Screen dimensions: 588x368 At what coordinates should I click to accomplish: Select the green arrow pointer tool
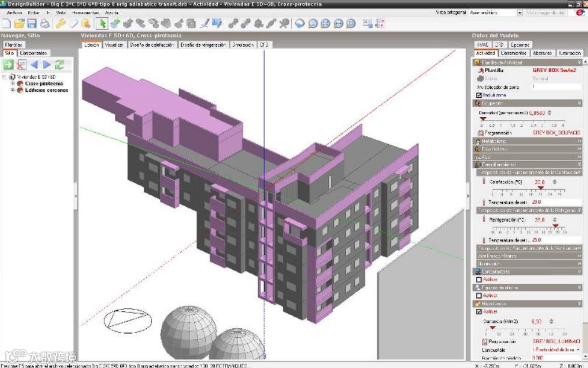[x=101, y=24]
